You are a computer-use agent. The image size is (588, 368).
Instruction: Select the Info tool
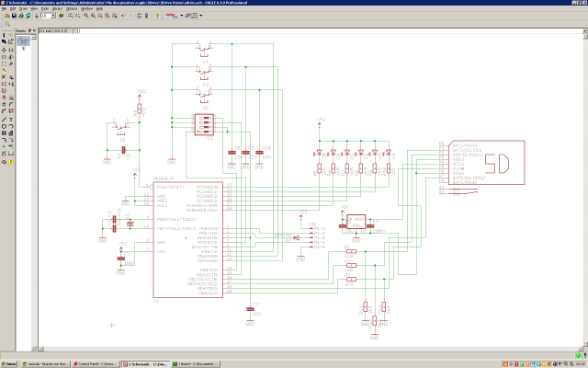point(4,35)
